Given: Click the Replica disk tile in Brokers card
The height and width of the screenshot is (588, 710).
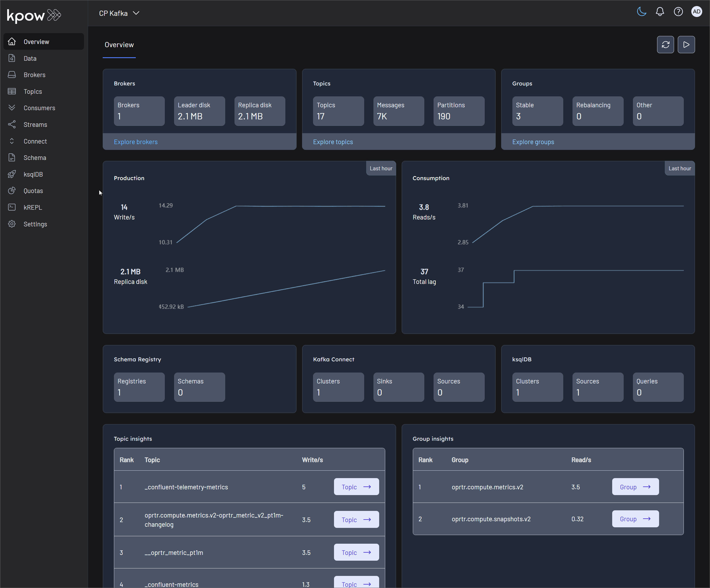Looking at the screenshot, I should 260,111.
